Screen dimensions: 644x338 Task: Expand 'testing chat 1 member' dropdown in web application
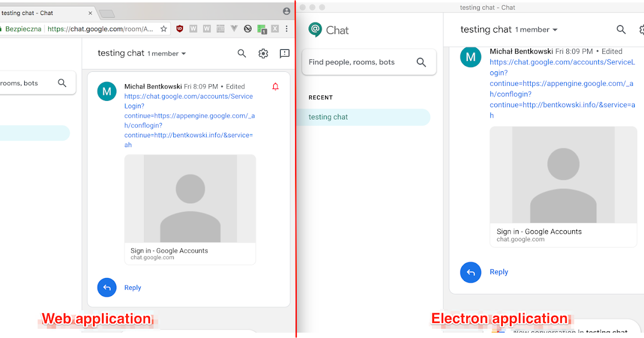click(142, 53)
